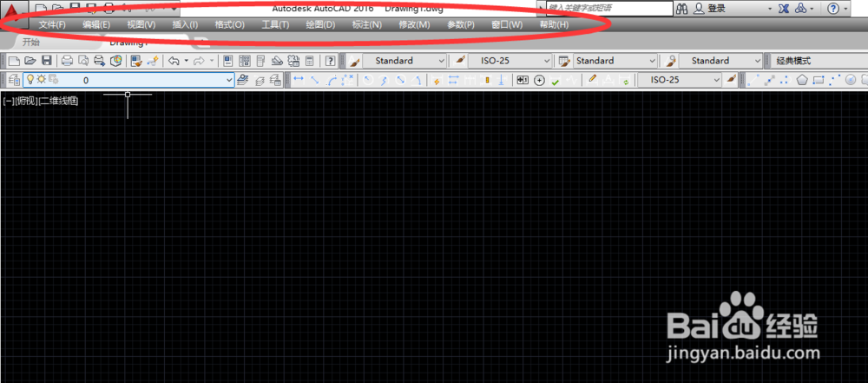
Task: Click the Tolerance dimension icon
Action: click(x=523, y=80)
